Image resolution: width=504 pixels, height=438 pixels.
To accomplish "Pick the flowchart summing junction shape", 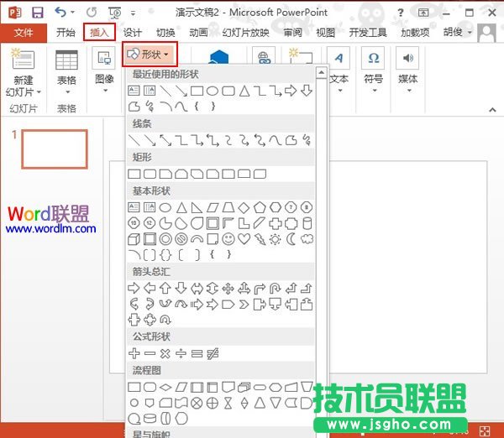I will coord(197,403).
